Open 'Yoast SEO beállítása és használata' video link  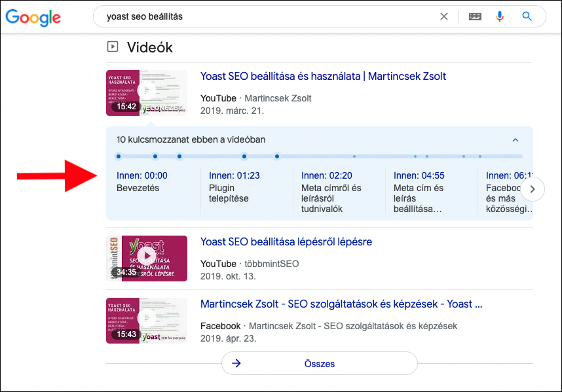(323, 77)
